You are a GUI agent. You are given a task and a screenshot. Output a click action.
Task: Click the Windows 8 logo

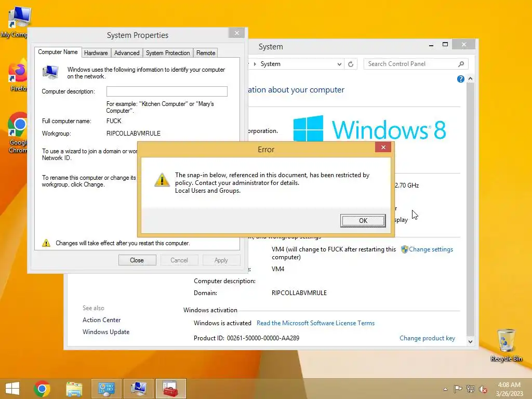click(369, 129)
